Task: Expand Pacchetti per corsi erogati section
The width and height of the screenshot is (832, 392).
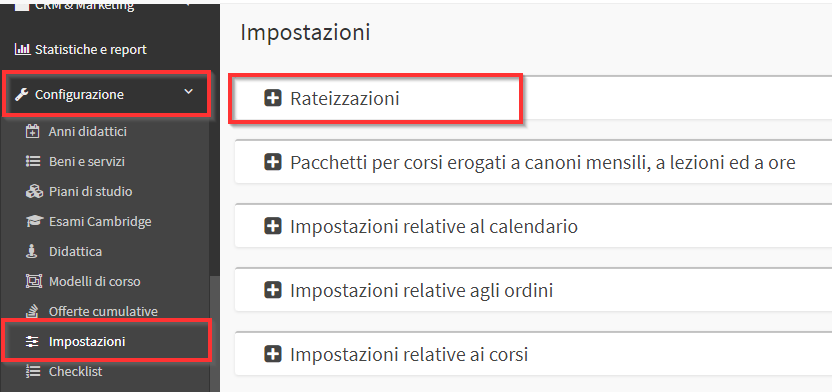Action: coord(273,162)
